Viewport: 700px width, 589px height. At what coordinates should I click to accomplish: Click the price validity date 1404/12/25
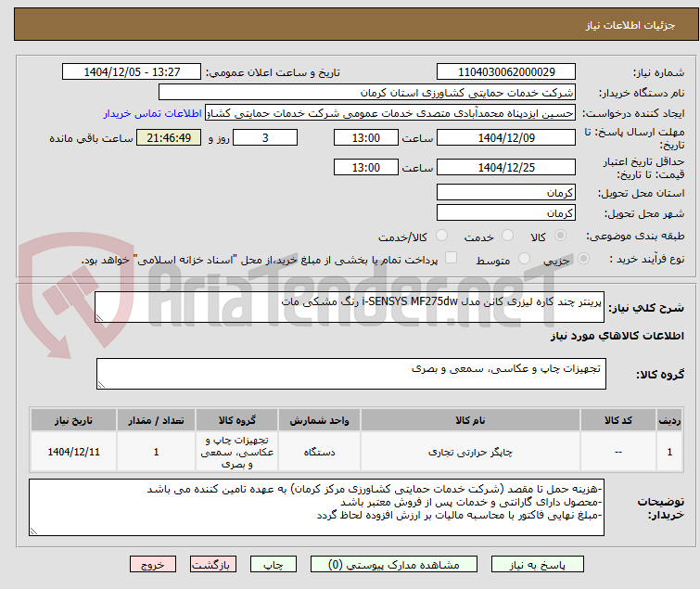click(x=506, y=167)
